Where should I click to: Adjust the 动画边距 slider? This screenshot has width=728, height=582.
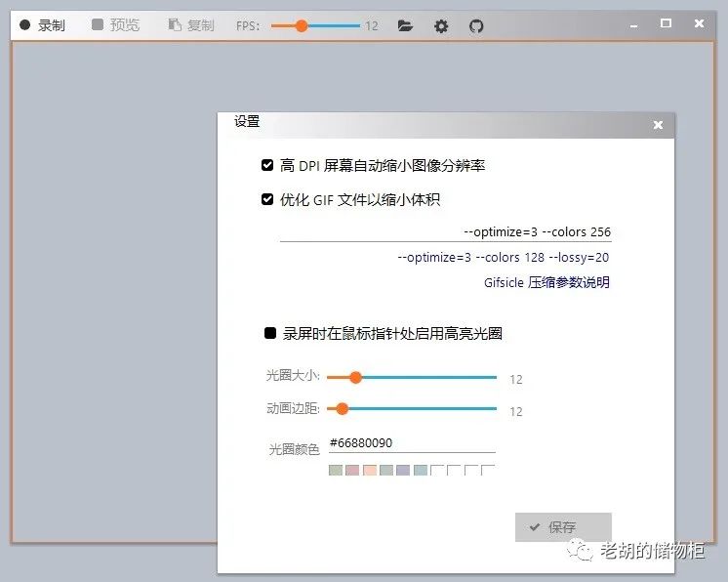click(412, 409)
